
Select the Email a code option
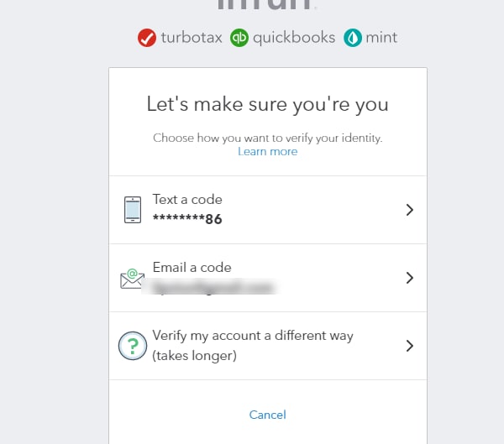[x=268, y=278]
